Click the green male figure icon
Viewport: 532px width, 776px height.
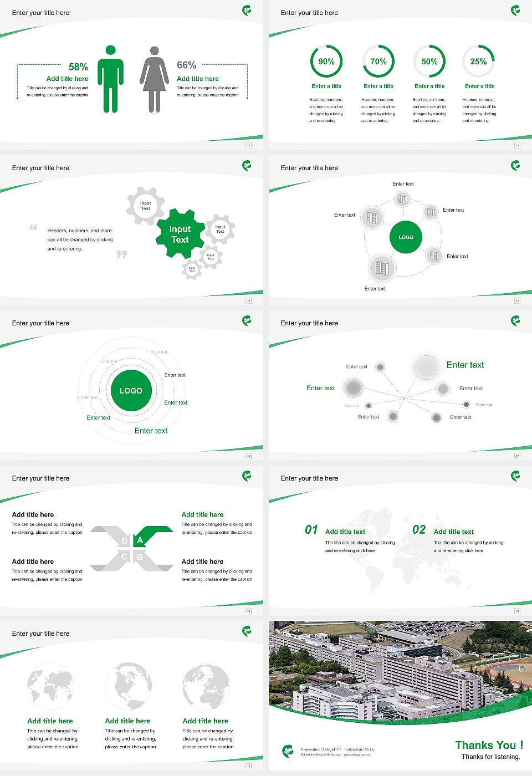click(111, 79)
